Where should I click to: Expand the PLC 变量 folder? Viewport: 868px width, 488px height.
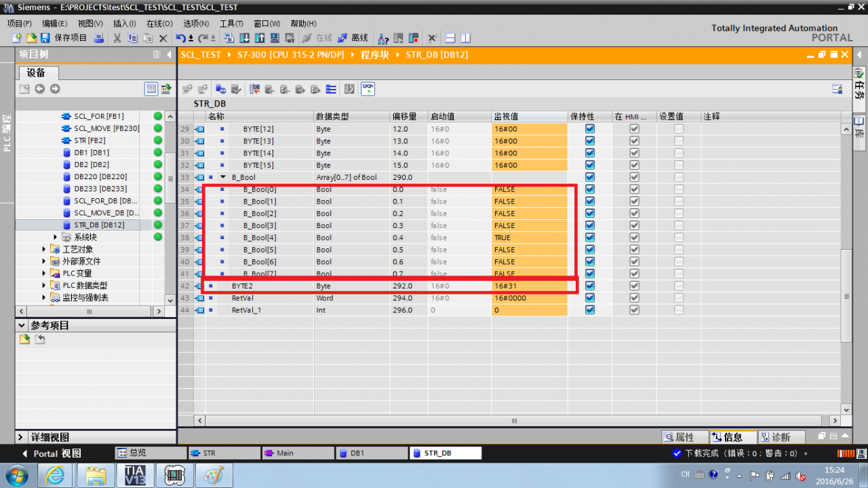pos(44,274)
